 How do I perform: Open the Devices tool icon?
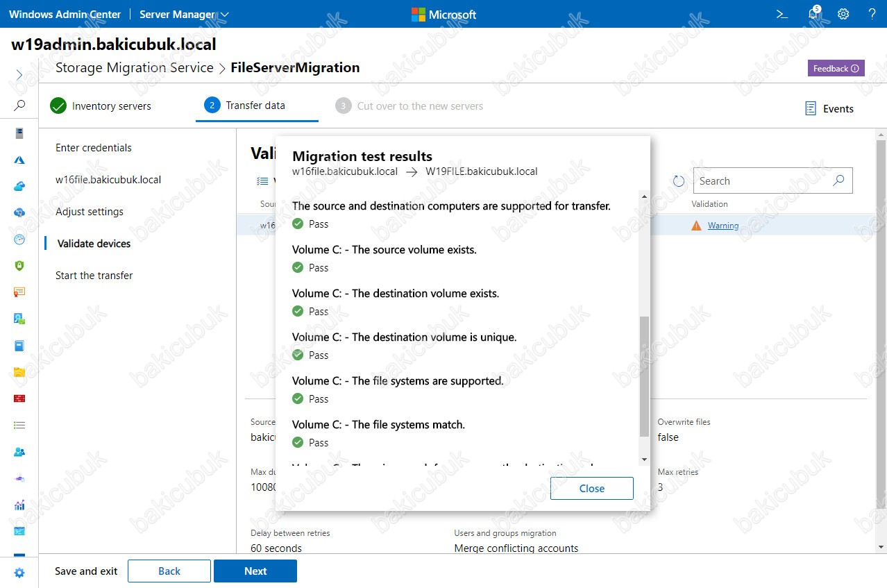point(19,319)
